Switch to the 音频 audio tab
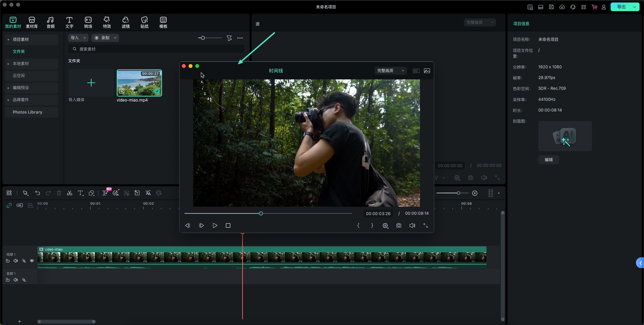644x325 pixels. [x=50, y=22]
